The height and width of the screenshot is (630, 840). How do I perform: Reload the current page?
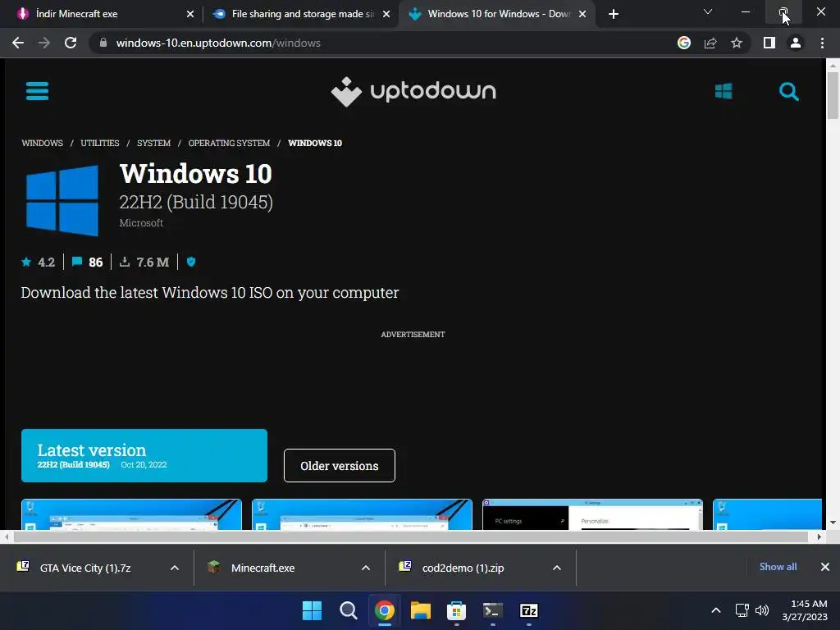click(x=71, y=43)
